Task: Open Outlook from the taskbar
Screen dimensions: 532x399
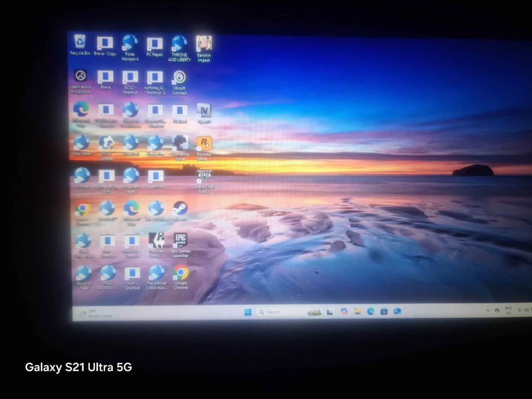Action: click(397, 311)
